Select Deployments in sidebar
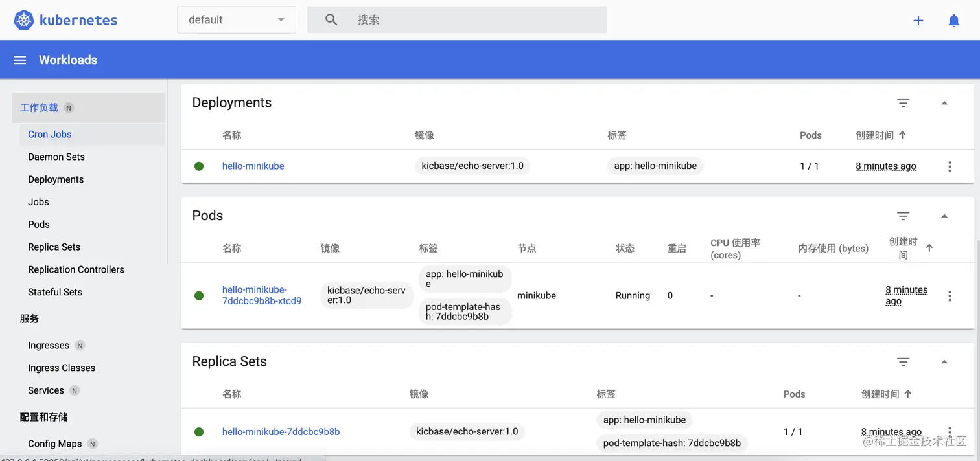980x461 pixels. tap(56, 179)
